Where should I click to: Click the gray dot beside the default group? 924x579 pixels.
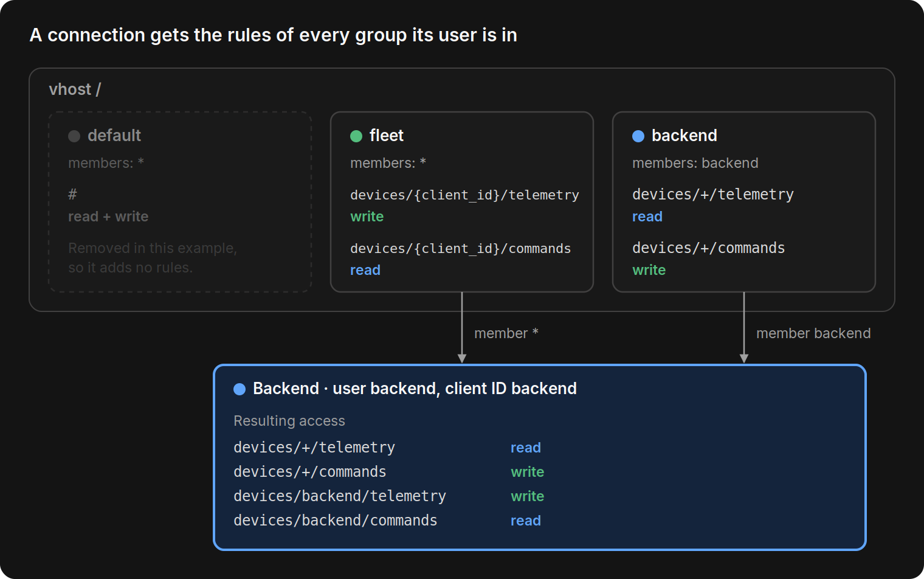74,136
